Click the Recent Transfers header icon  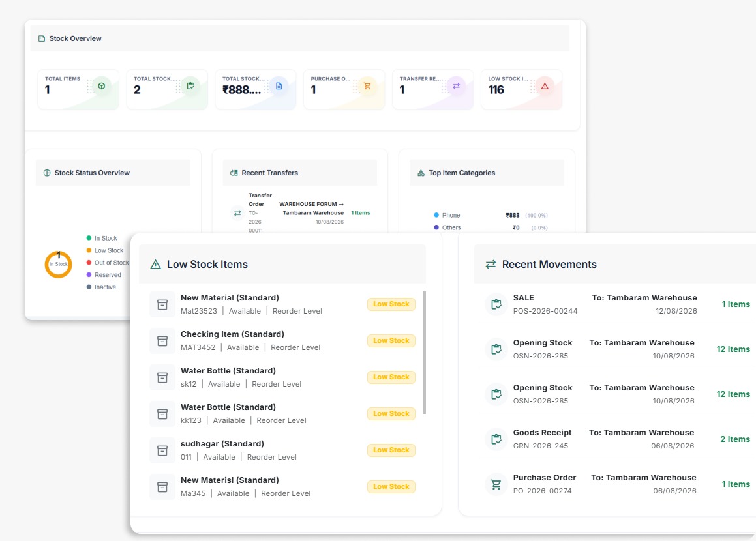point(234,173)
